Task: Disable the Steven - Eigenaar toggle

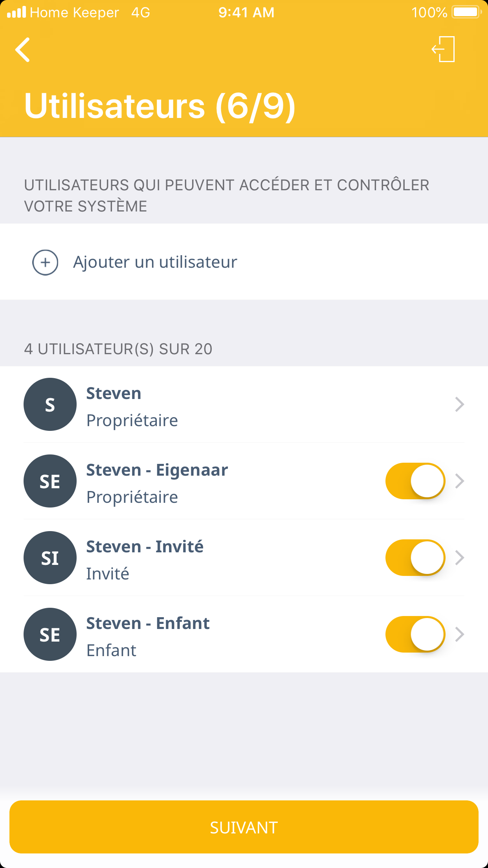Action: (415, 481)
